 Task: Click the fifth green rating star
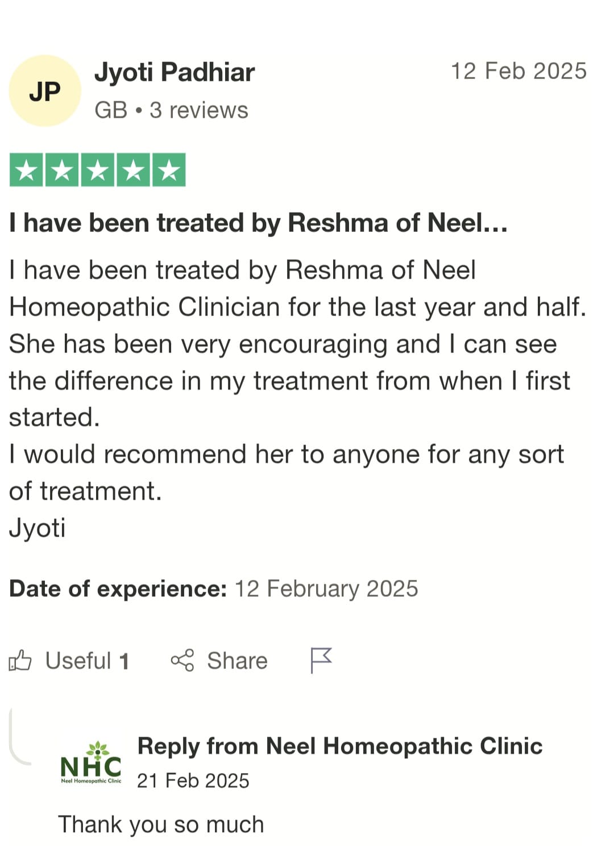click(169, 170)
